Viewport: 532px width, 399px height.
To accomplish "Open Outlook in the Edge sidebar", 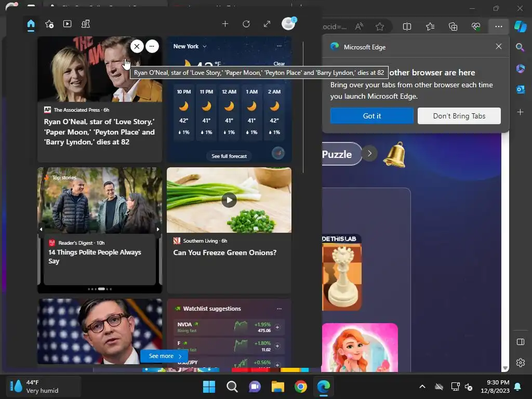I will 520,89.
